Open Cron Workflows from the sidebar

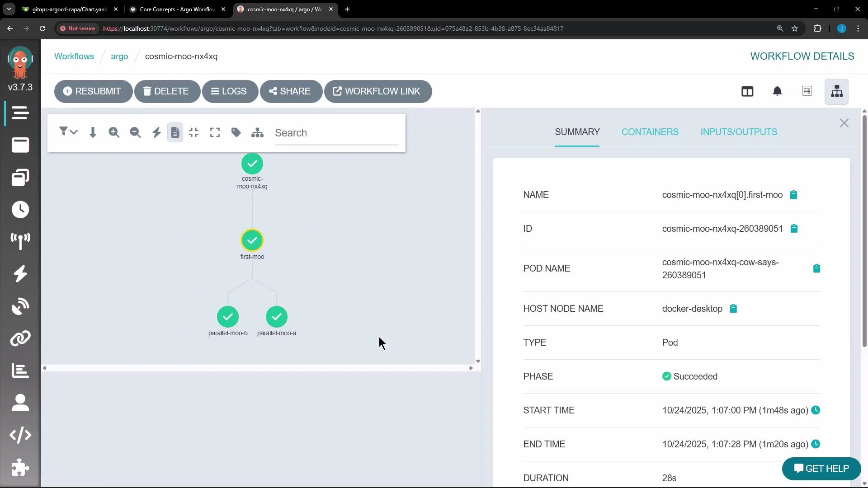click(x=20, y=210)
